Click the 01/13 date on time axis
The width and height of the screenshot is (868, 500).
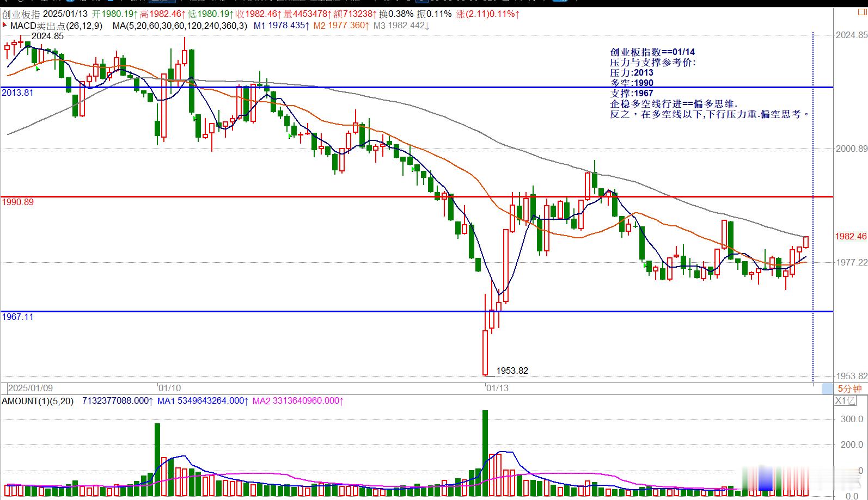tap(497, 388)
